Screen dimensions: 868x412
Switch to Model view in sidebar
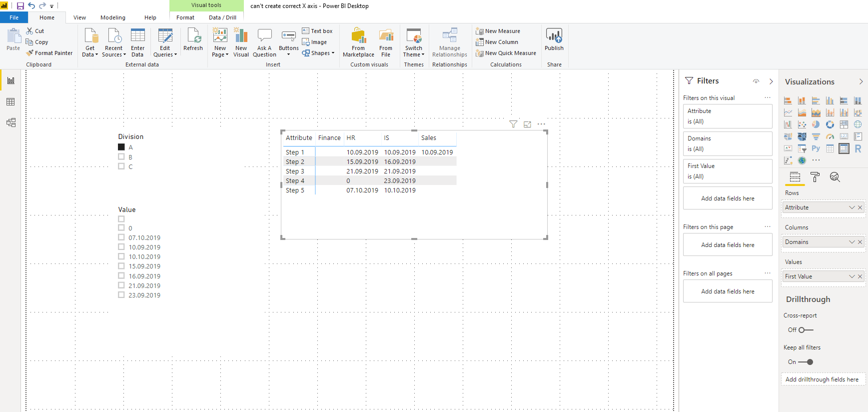10,122
